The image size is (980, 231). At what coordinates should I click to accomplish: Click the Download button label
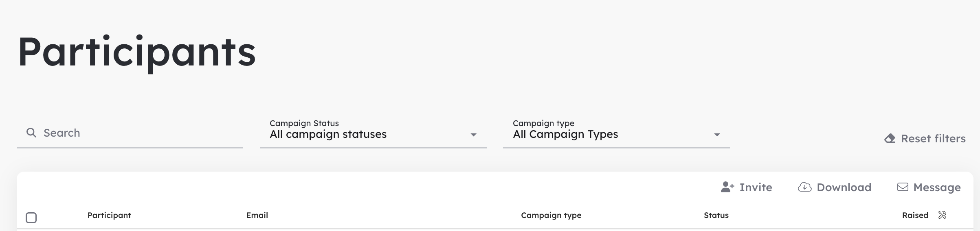[x=844, y=187]
